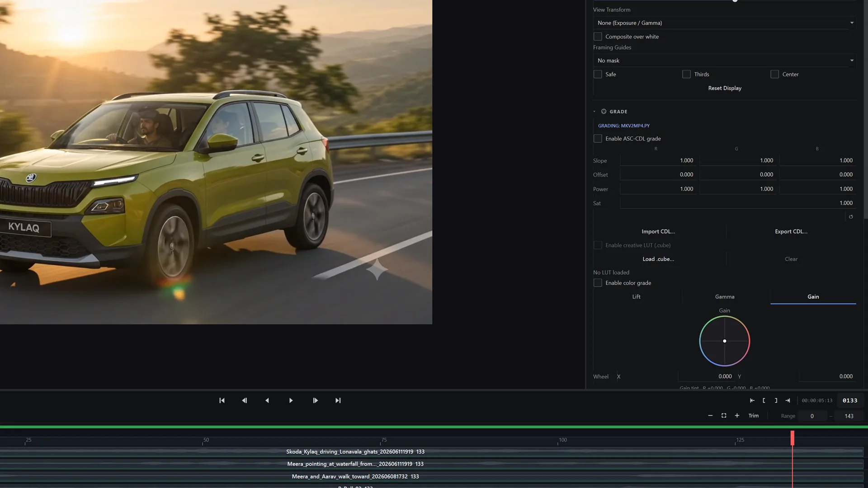Zoom out the timeline
Viewport: 868px width, 488px height.
point(710,416)
